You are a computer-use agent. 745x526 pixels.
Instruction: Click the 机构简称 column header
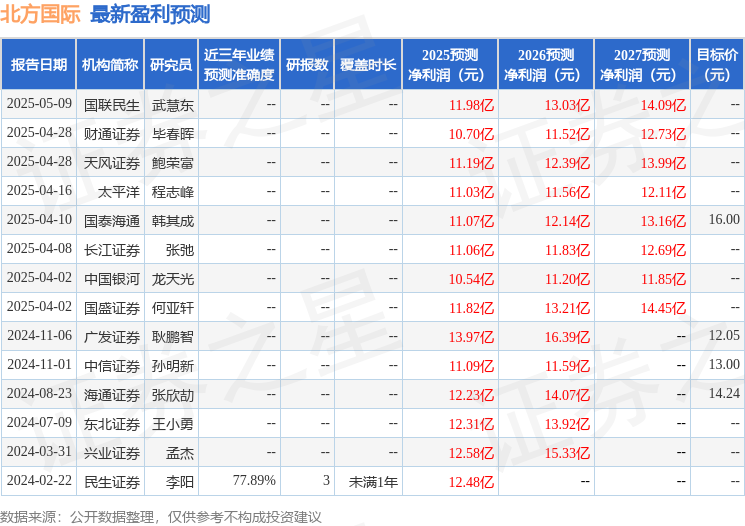coord(110,65)
